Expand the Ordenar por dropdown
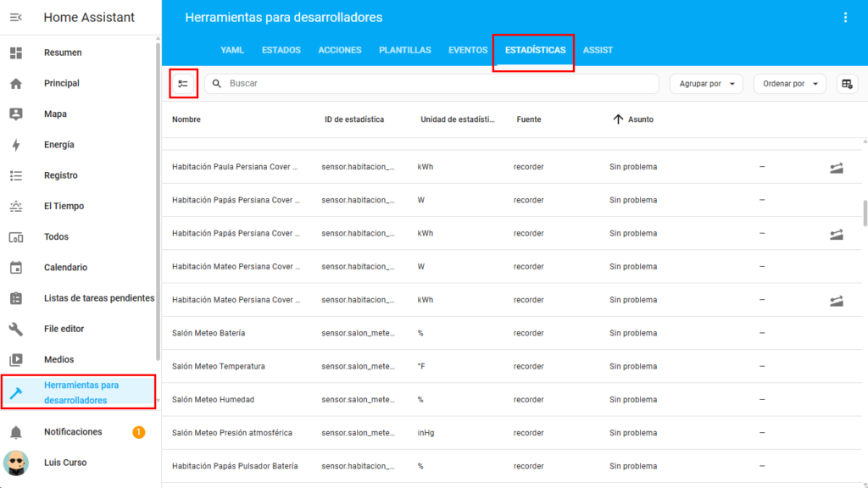Screen dimensions: 868x488 (789, 84)
